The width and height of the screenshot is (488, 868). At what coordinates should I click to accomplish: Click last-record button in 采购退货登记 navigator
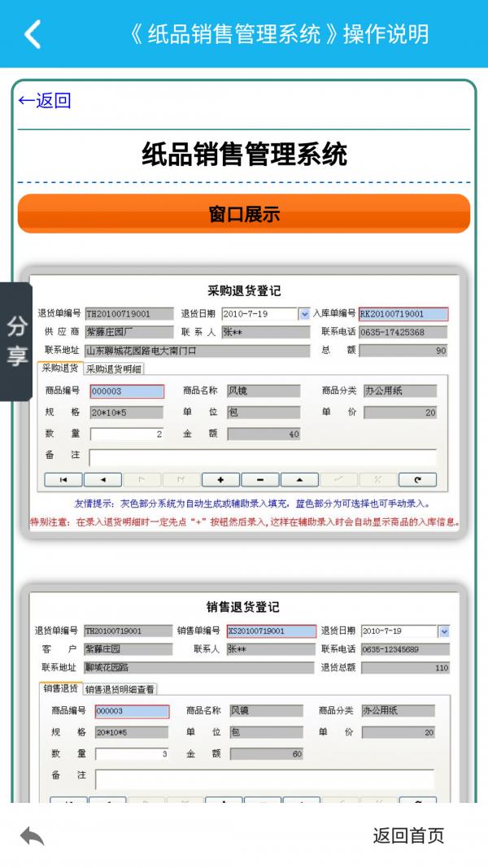click(x=181, y=480)
